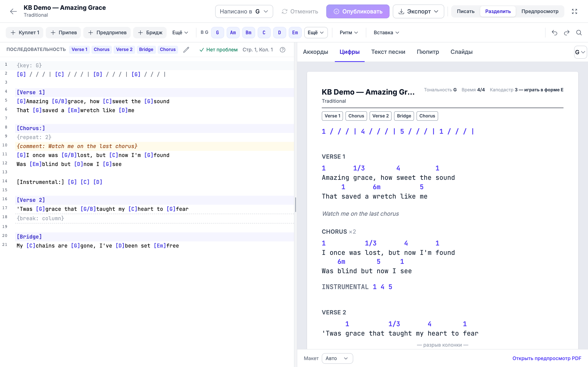
Task: Click the Опубликовать button
Action: tap(358, 11)
